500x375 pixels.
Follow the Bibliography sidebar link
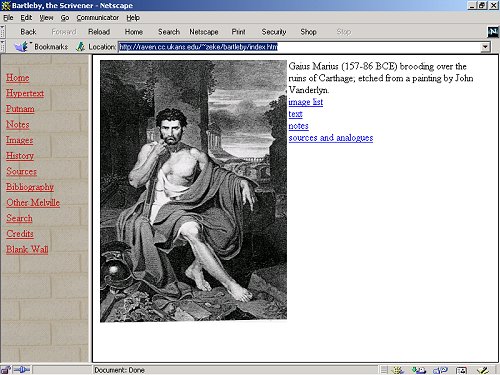tap(30, 187)
